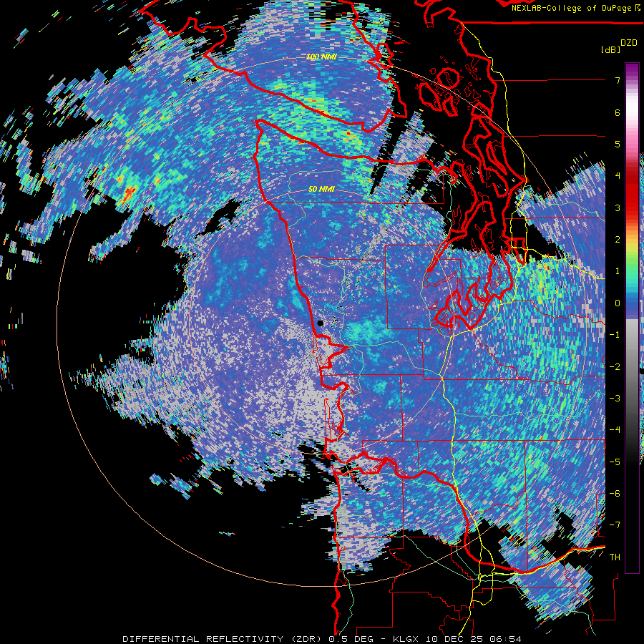Click the Differential Reflectivity KLGX caption at bottom
Viewport: 644px width, 644px height.
[322, 639]
